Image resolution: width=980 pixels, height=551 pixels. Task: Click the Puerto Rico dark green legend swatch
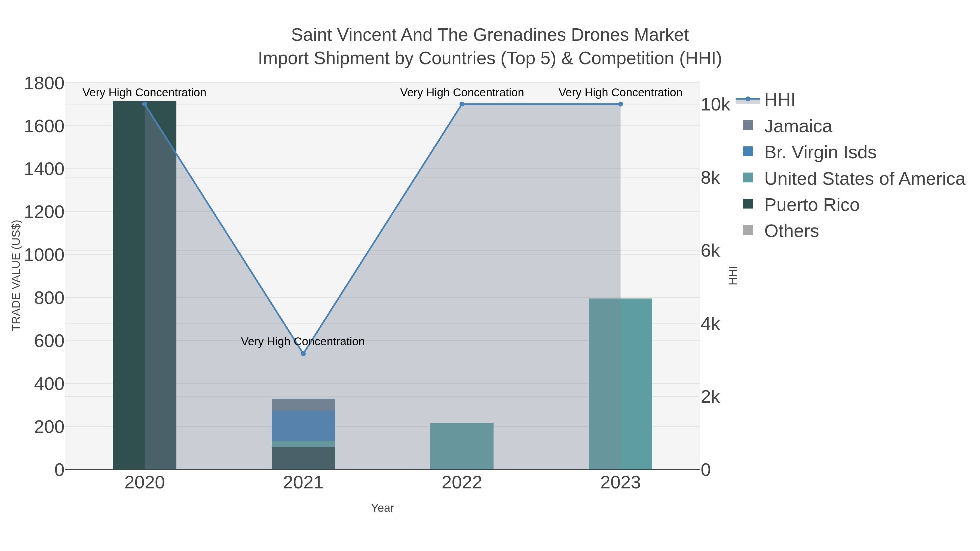click(748, 204)
